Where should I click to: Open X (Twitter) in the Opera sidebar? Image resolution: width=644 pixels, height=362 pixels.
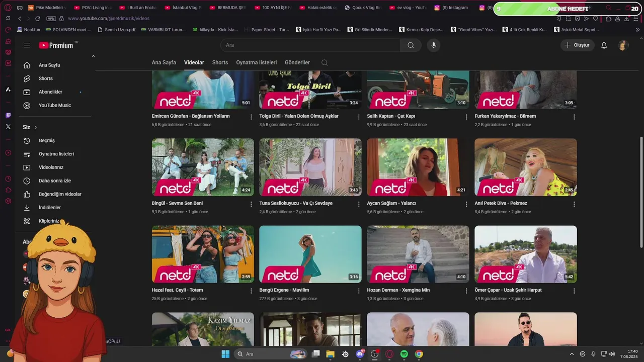click(8, 127)
